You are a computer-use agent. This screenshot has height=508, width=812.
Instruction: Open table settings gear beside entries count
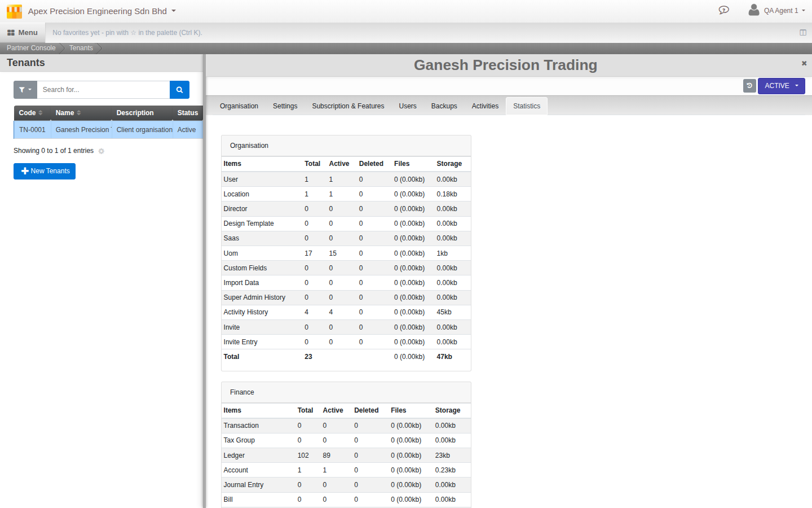(101, 151)
